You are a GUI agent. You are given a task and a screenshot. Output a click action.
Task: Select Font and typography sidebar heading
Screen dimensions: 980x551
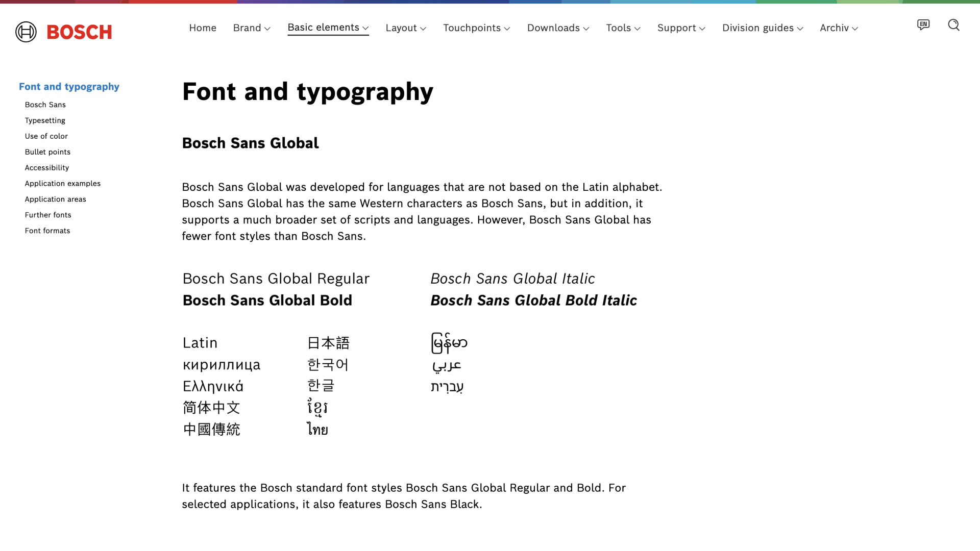coord(69,87)
